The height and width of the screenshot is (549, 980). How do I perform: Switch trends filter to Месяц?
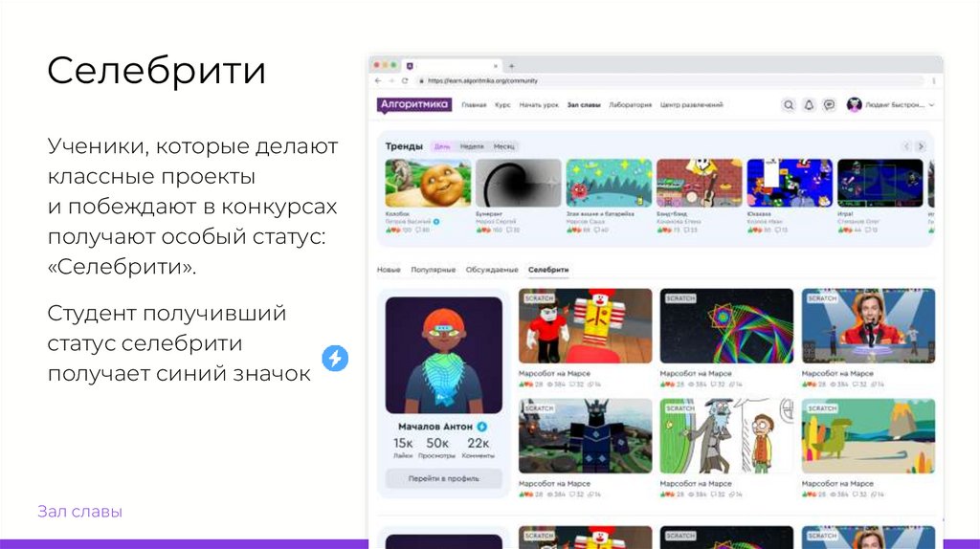click(503, 146)
